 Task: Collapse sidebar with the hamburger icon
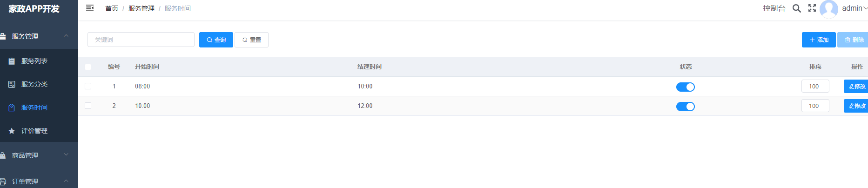point(90,8)
